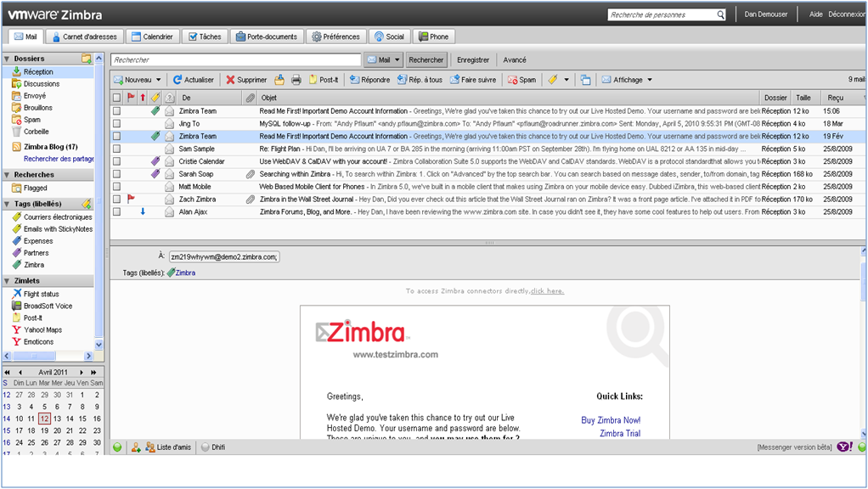Go to next month in mini calendar

coord(82,373)
